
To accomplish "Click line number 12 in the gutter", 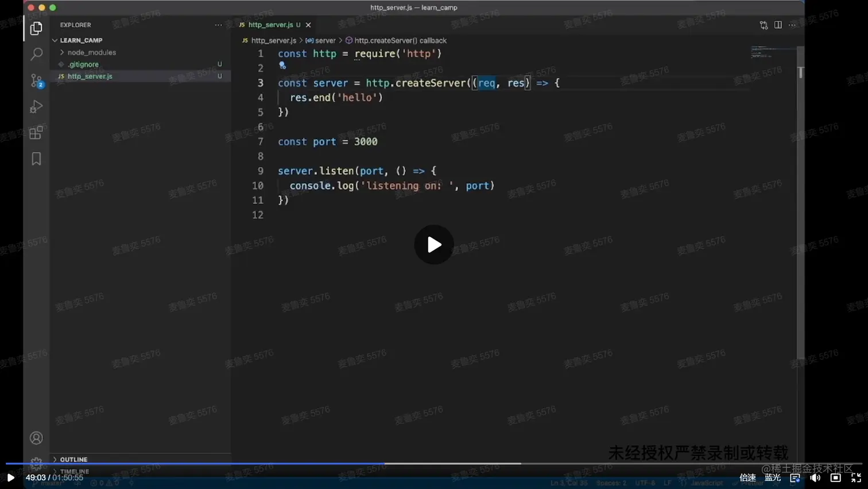I will 258,215.
